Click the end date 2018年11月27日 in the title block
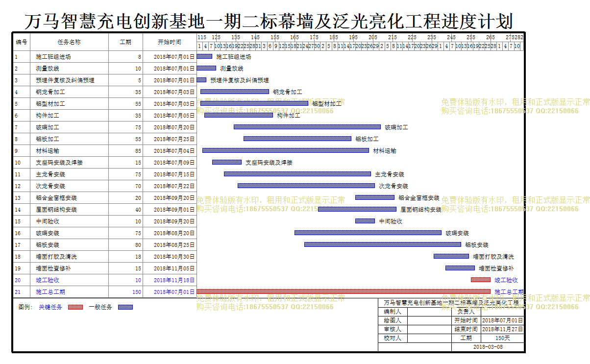590x364 pixels. (502, 329)
